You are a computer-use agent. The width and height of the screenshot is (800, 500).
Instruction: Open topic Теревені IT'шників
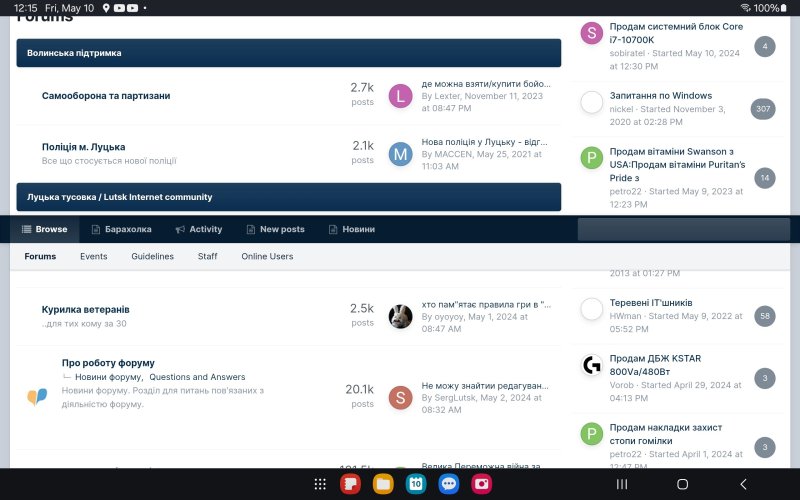tap(651, 303)
